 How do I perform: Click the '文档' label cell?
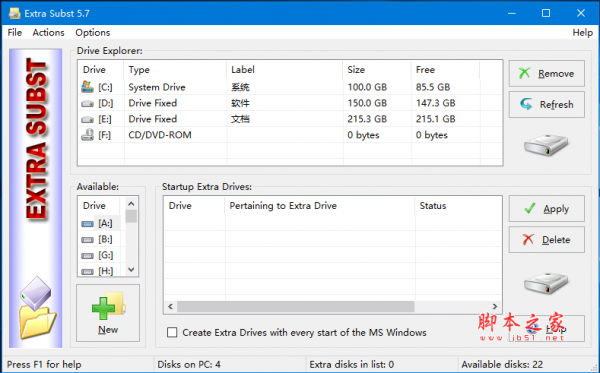(x=240, y=119)
